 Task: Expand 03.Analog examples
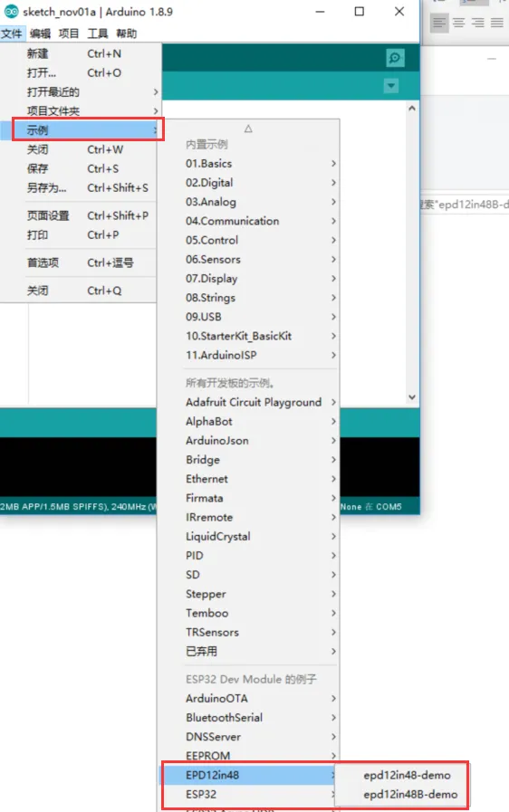click(248, 202)
